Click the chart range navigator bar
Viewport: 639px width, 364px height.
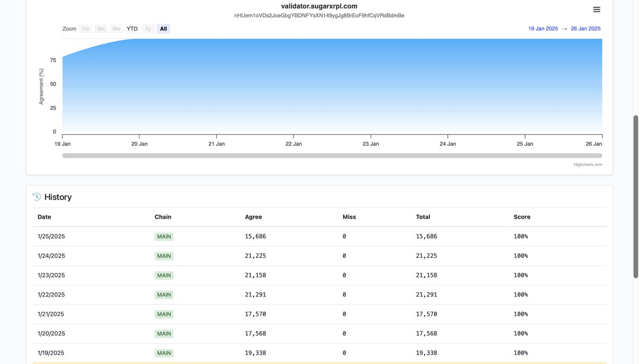click(332, 155)
